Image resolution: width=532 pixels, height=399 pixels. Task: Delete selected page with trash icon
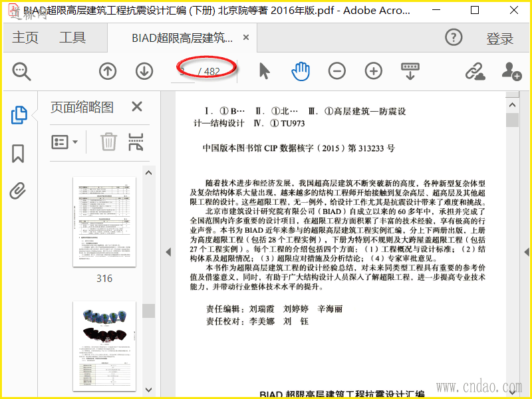pos(108,142)
